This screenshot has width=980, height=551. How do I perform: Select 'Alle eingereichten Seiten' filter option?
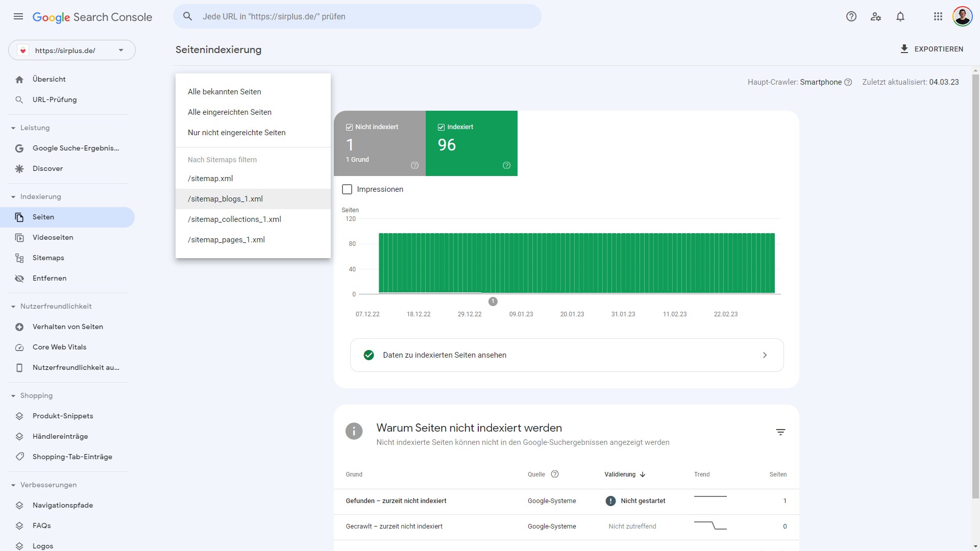253,112
